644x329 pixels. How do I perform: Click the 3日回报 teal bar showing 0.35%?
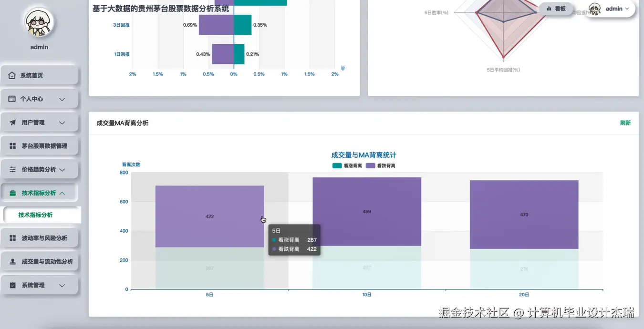pos(242,25)
